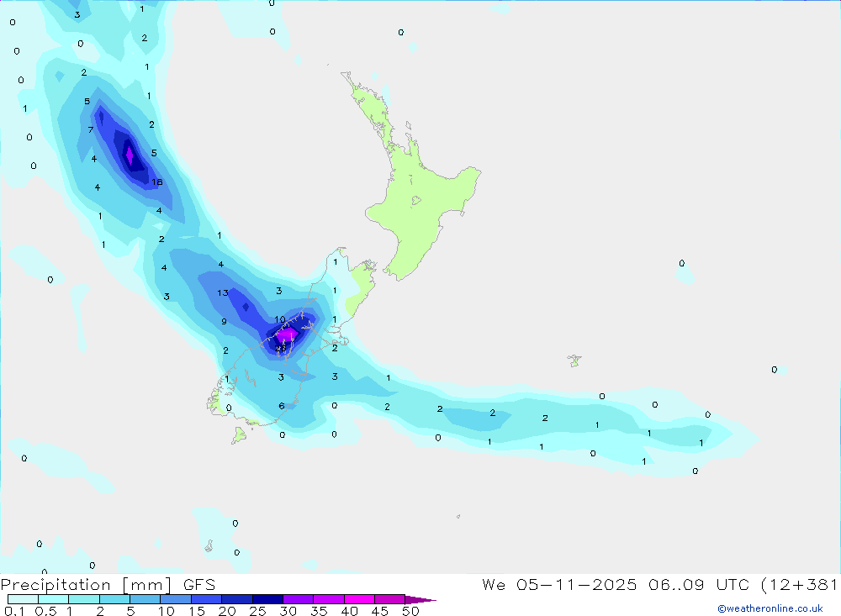Click the 15–20 mm legend color box
This screenshot has width=841, height=616.
pos(206,599)
